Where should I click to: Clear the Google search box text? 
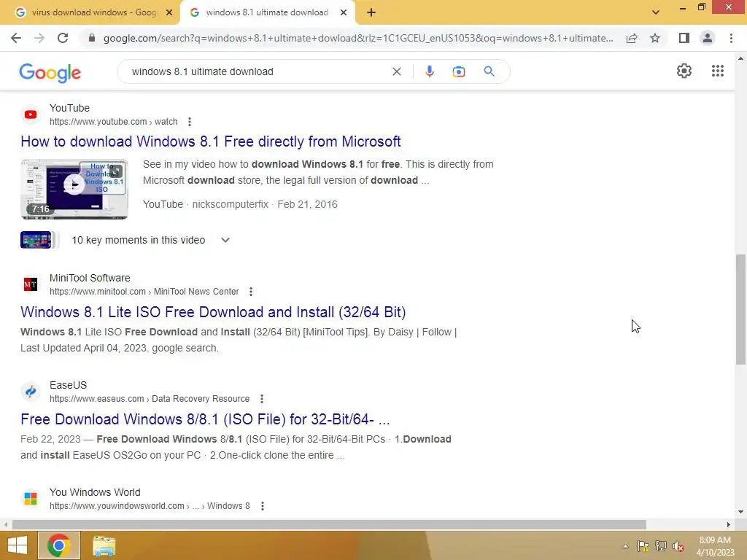click(x=396, y=71)
